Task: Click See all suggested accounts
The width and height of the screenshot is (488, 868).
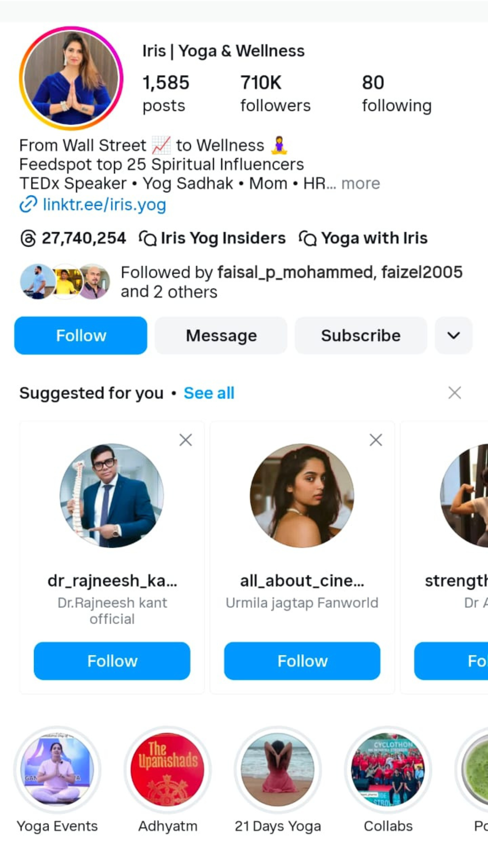Action: tap(209, 393)
